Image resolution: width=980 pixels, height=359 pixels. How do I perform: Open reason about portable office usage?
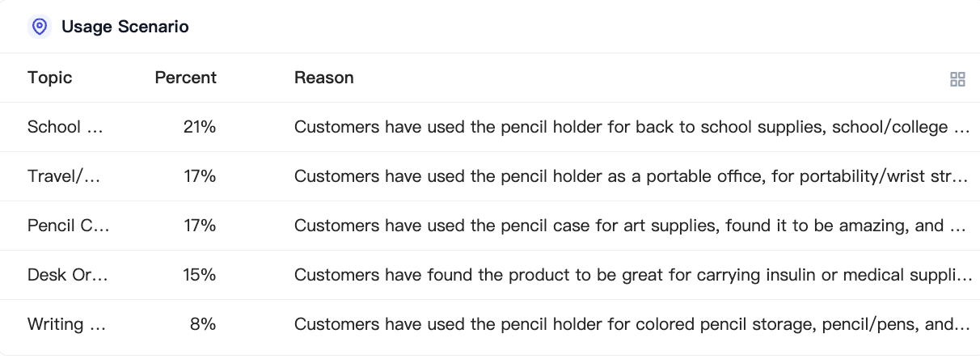pos(632,176)
